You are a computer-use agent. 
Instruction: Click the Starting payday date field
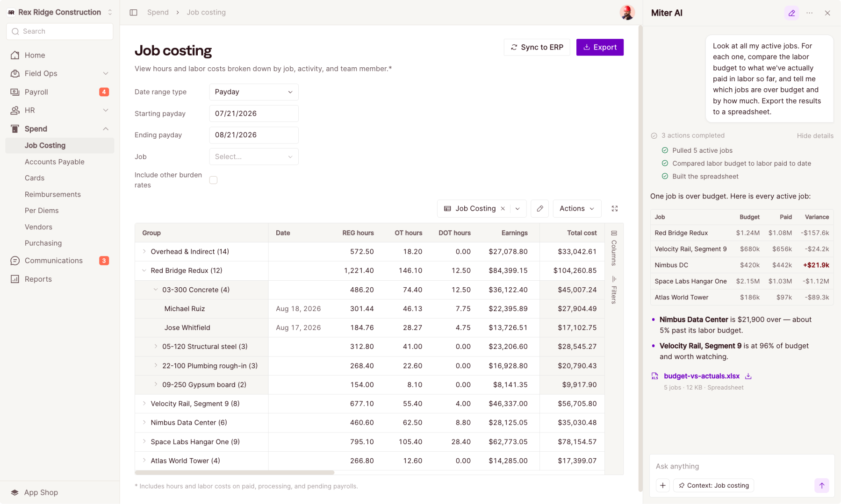(253, 114)
